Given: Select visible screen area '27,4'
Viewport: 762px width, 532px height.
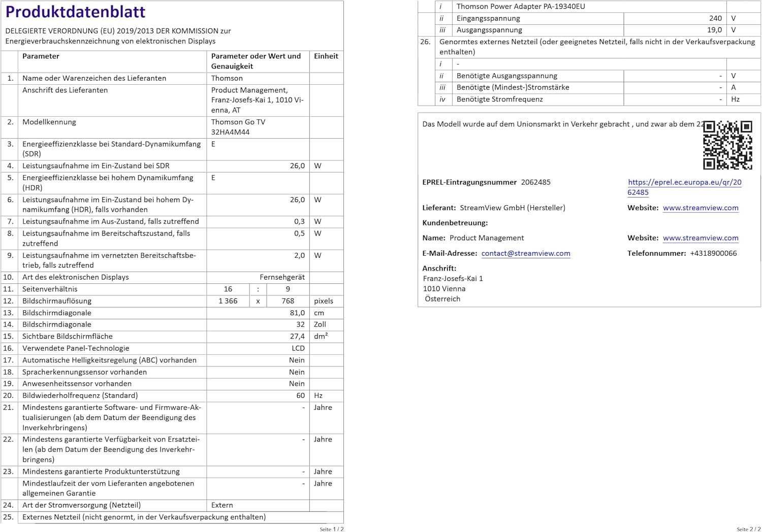Looking at the screenshot, I should pyautogui.click(x=297, y=337).
